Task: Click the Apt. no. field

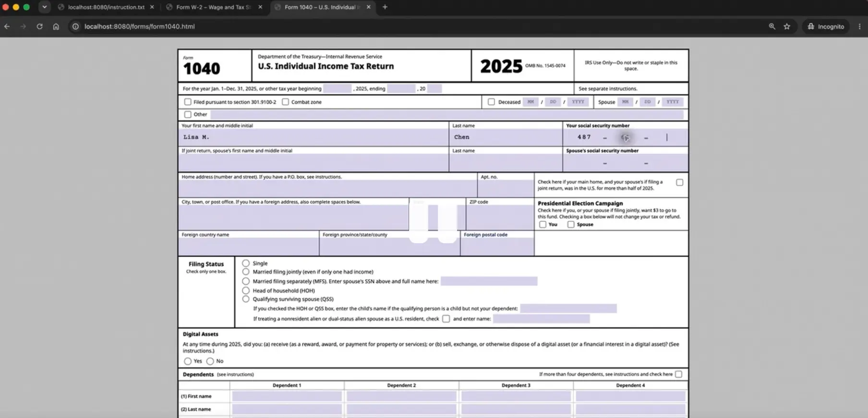Action: [506, 188]
